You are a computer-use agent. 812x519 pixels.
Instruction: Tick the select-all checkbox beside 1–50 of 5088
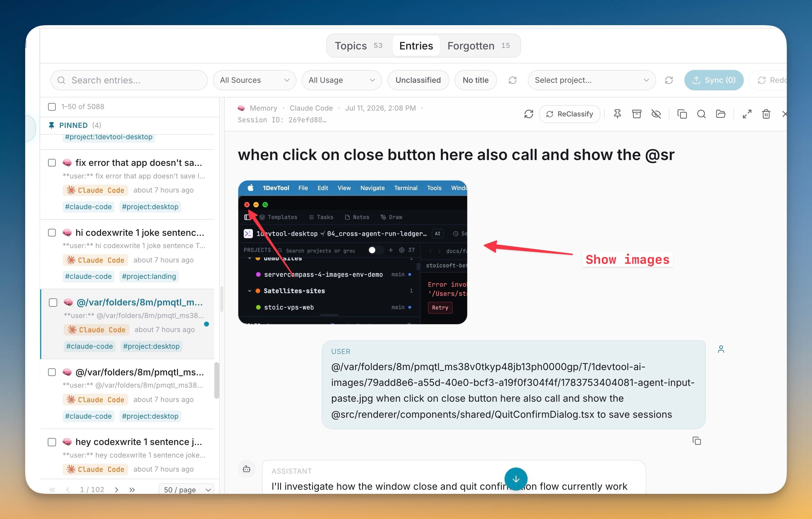click(x=52, y=107)
